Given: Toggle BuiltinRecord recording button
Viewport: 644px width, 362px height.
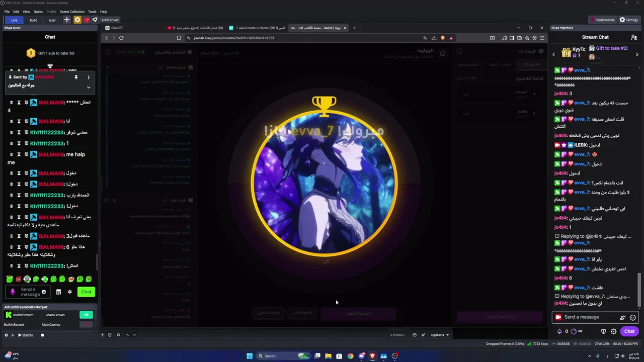Looking at the screenshot, I should [x=86, y=325].
